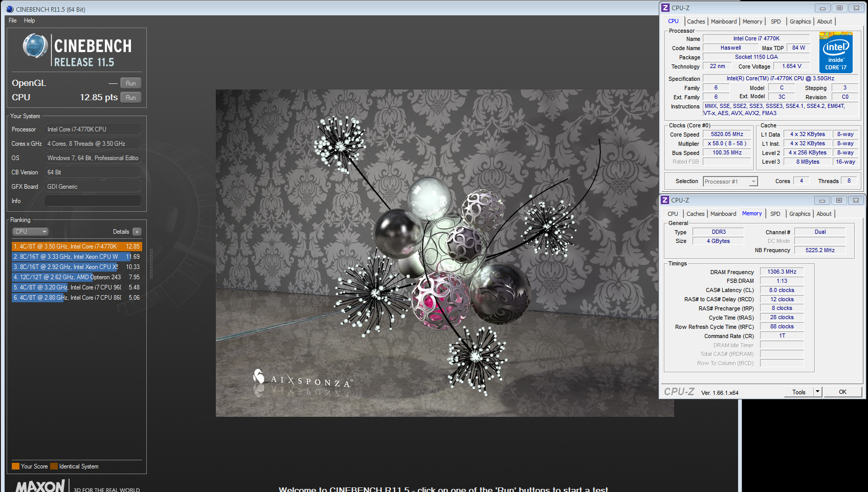Select the 3.20 GHz Core i7 ranking row

point(76,287)
